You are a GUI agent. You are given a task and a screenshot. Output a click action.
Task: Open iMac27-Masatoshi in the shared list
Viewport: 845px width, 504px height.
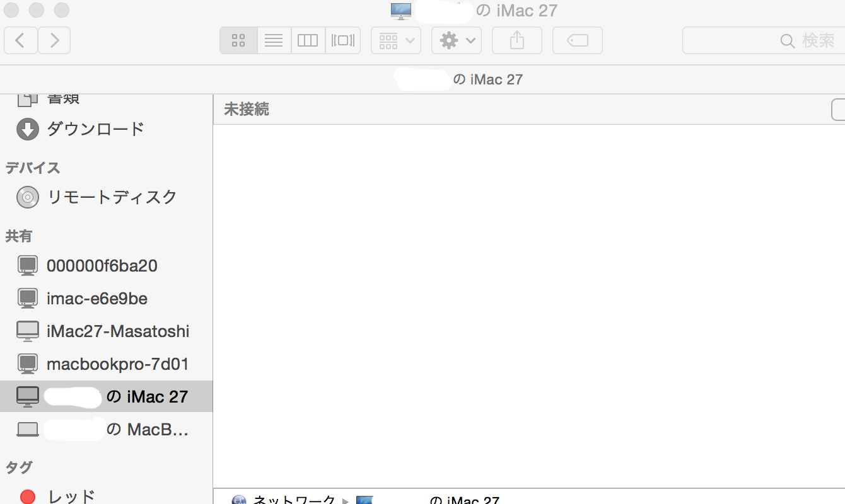(107, 331)
